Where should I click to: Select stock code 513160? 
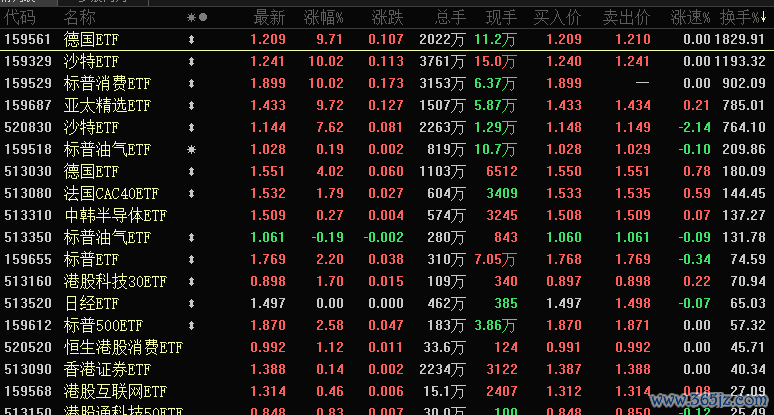28,281
